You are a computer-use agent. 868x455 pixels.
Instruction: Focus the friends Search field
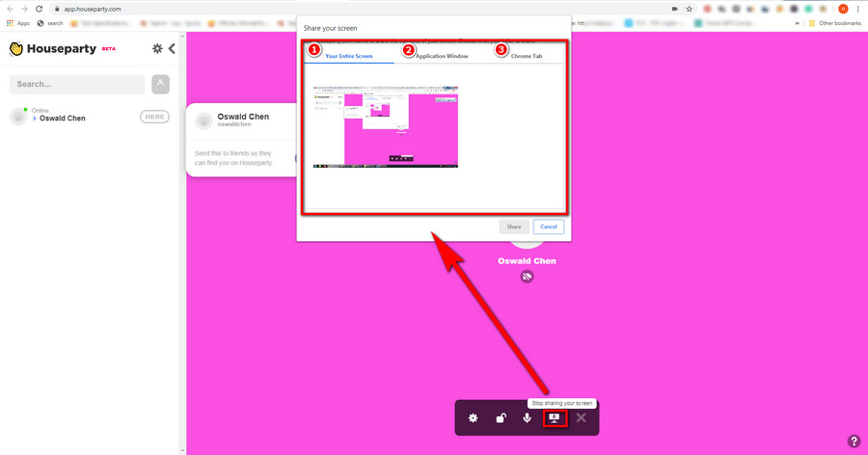click(77, 84)
